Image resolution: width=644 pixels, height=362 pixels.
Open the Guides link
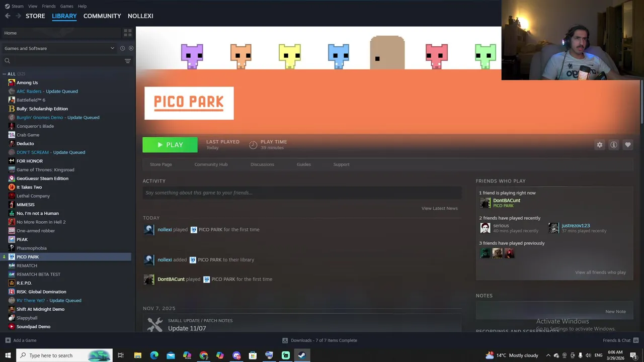(x=303, y=164)
